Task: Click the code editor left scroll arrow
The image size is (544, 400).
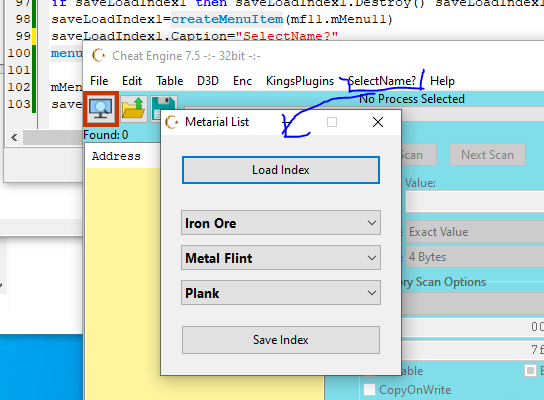Action: tap(14, 138)
